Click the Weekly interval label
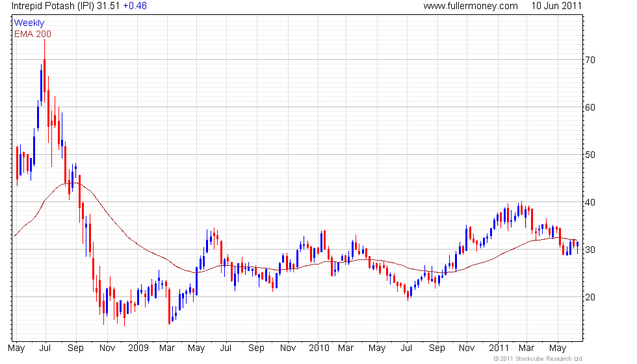The height and width of the screenshot is (364, 637). [x=29, y=23]
